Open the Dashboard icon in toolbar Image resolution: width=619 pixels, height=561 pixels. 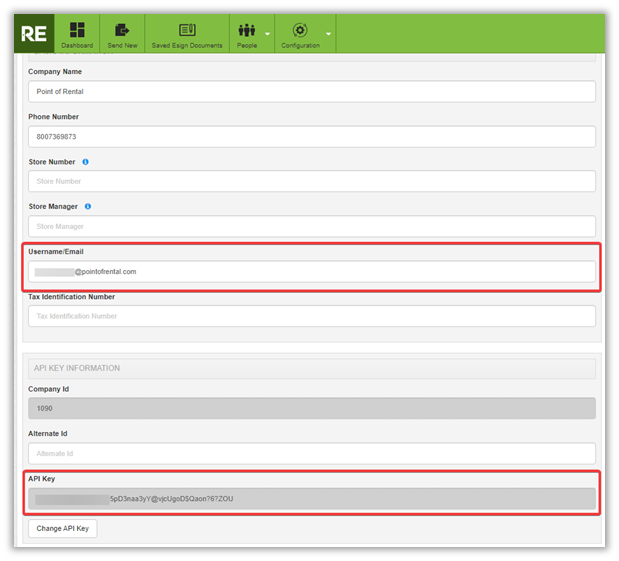tap(77, 30)
